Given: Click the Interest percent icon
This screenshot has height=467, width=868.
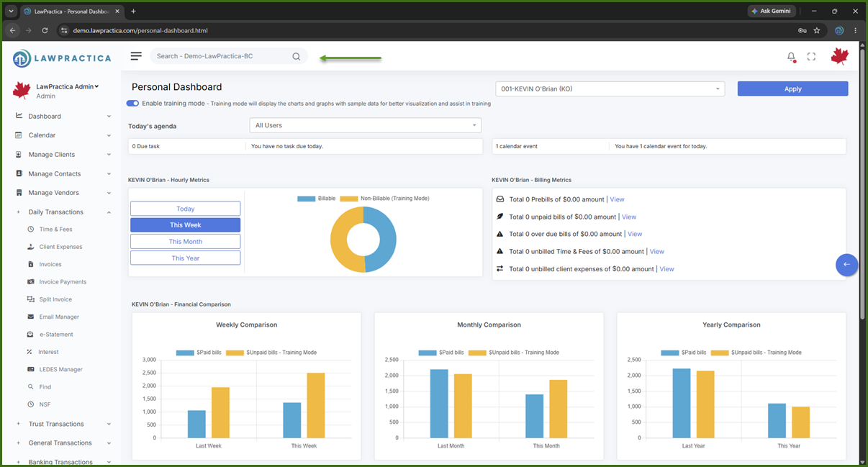Looking at the screenshot, I should point(30,352).
